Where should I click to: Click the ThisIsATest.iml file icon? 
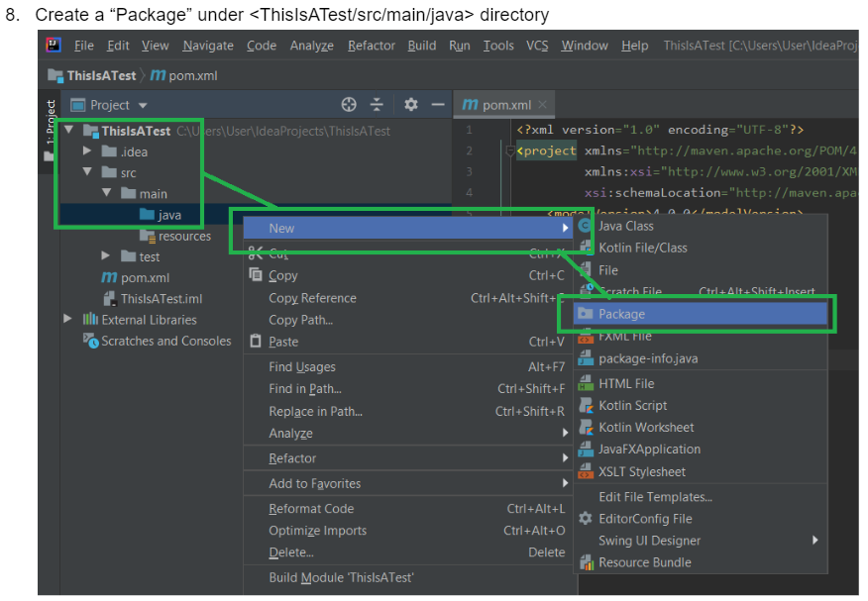coord(110,299)
